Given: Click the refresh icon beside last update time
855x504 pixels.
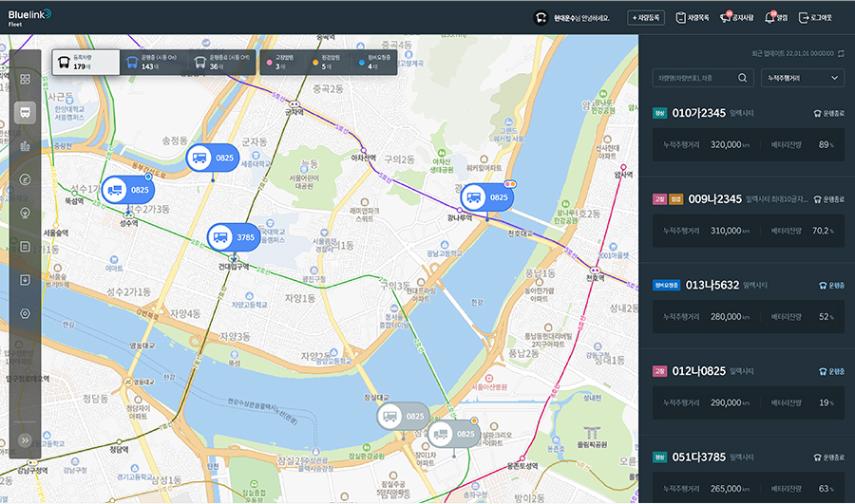Looking at the screenshot, I should (x=840, y=54).
